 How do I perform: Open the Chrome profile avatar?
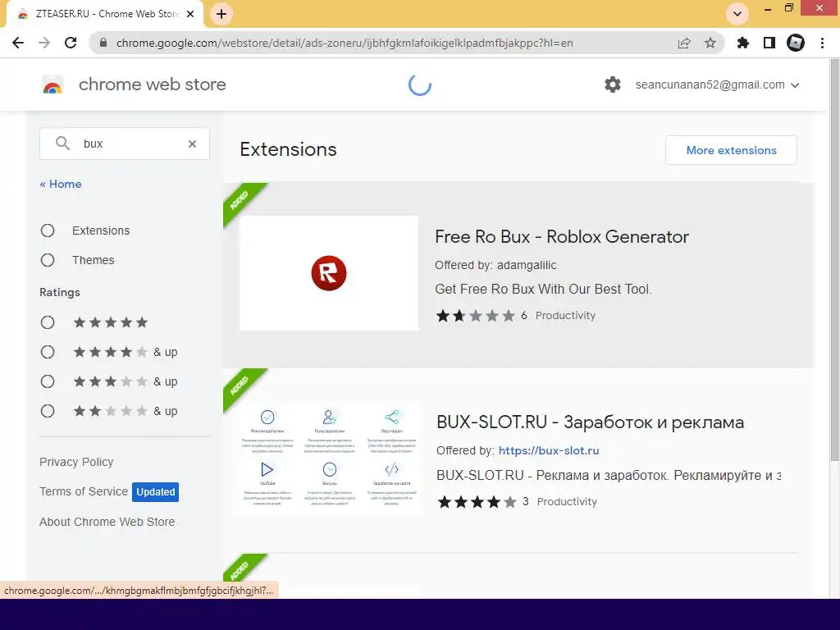(796, 43)
